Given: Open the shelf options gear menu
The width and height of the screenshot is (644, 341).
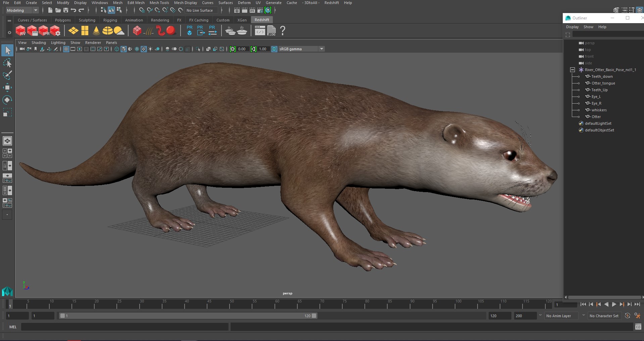Looking at the screenshot, I should 9,33.
